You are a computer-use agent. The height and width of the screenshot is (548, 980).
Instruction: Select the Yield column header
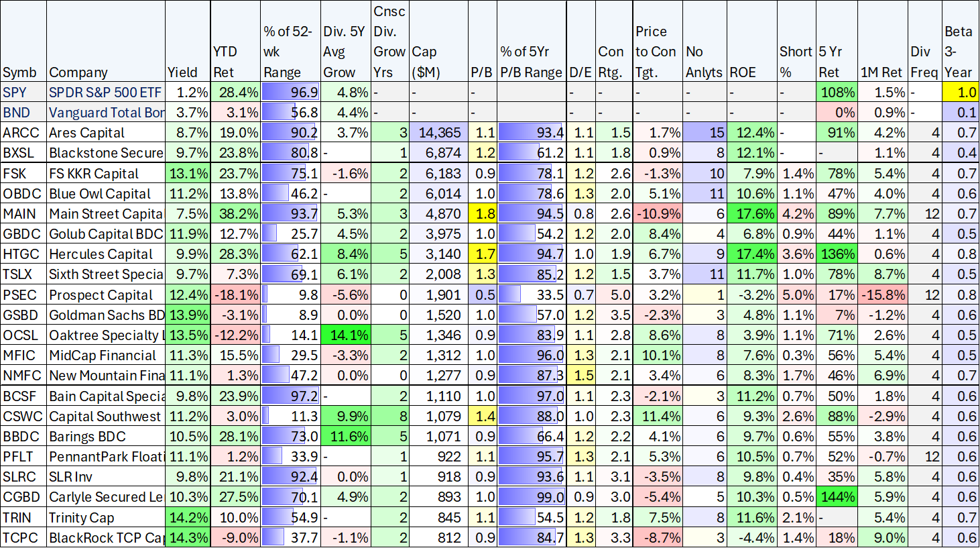click(x=188, y=42)
